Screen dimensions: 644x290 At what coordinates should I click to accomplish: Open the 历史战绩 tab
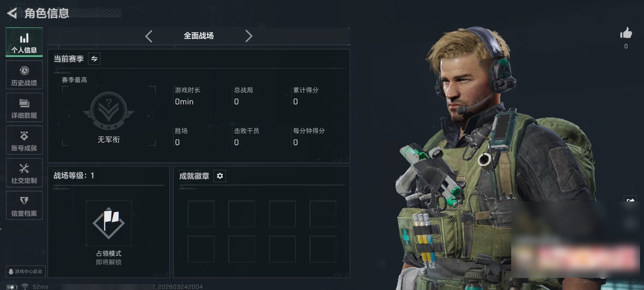24,75
